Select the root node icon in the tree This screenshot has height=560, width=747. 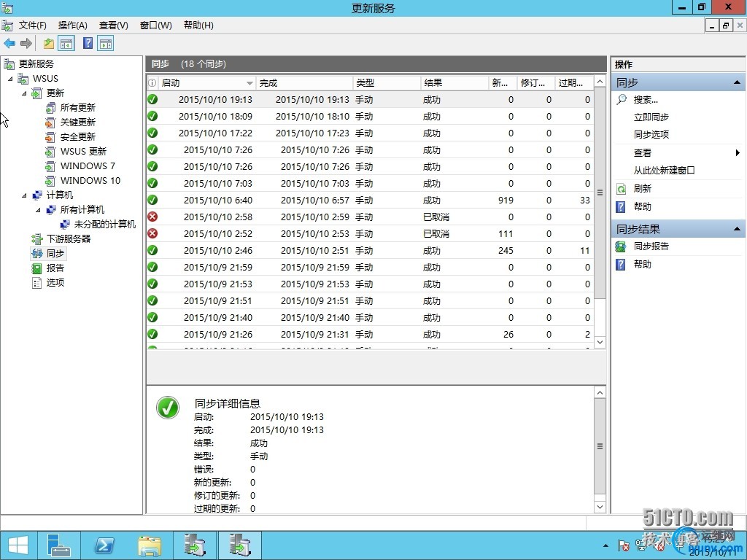(9, 64)
